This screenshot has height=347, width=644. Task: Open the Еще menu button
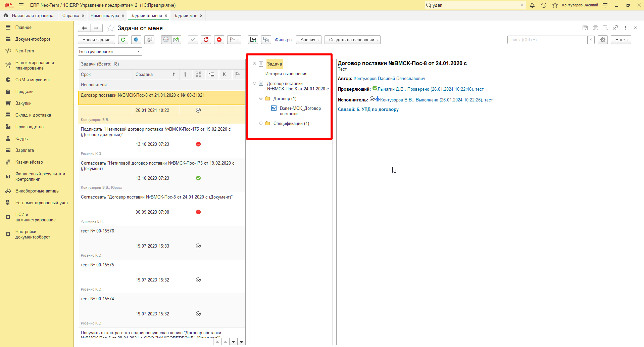(621, 40)
